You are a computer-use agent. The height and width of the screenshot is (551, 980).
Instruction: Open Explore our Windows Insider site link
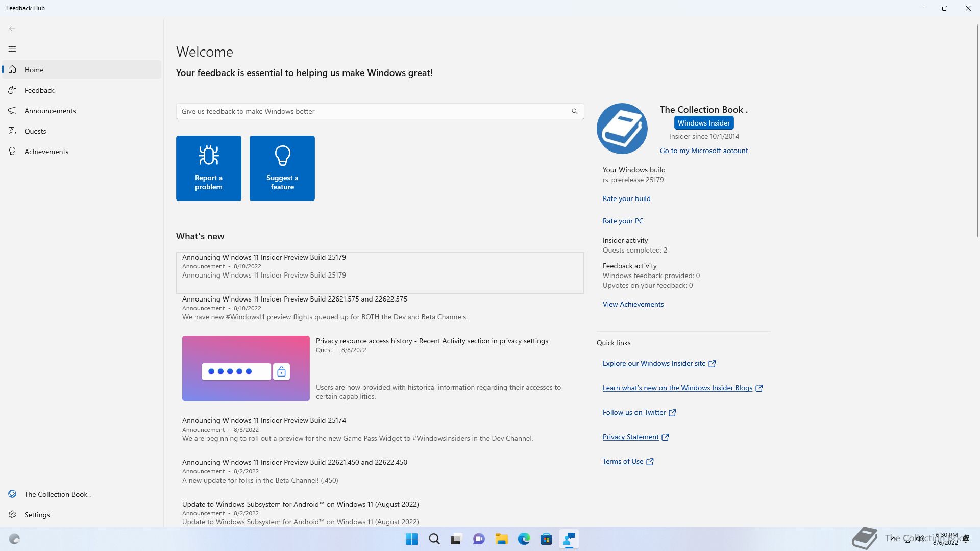coord(654,363)
